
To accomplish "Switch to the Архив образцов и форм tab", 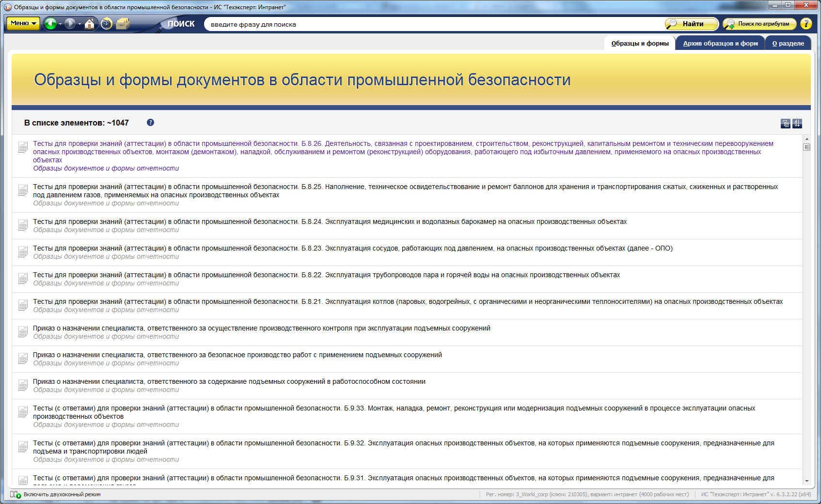I will click(720, 43).
